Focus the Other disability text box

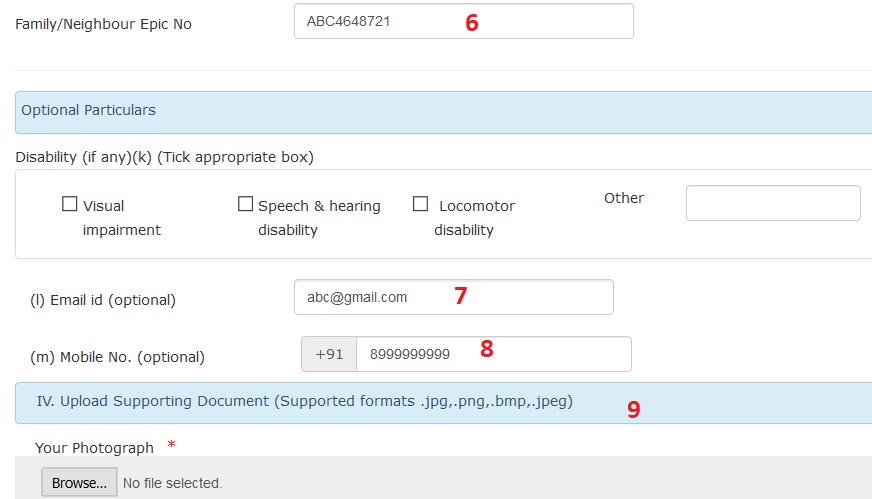773,203
